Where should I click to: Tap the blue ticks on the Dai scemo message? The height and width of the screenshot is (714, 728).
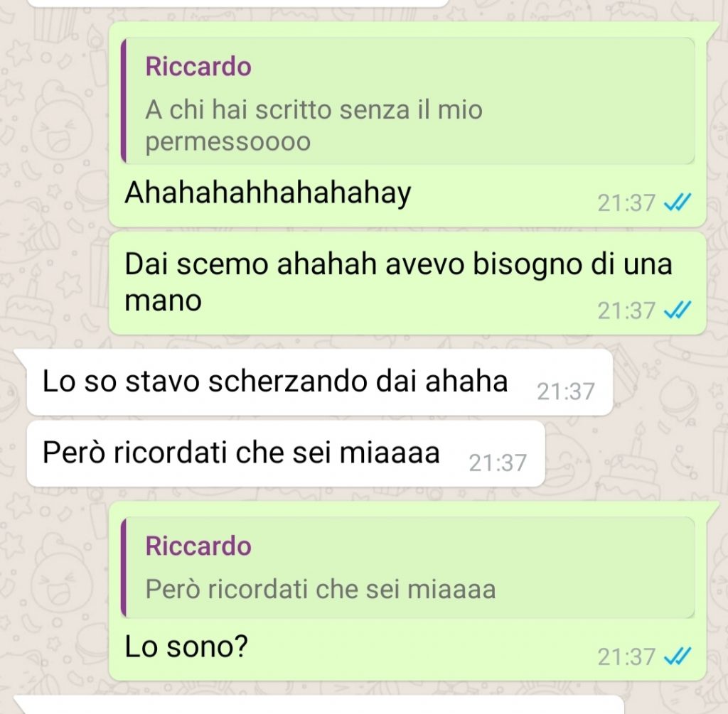coord(678,310)
